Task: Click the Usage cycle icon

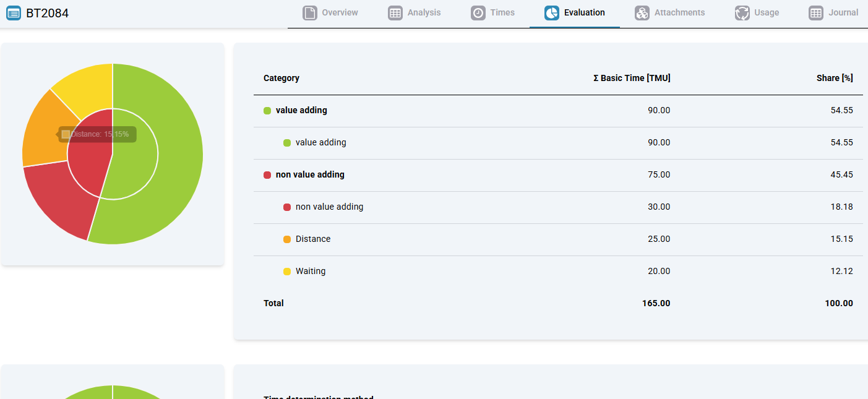Action: (742, 13)
